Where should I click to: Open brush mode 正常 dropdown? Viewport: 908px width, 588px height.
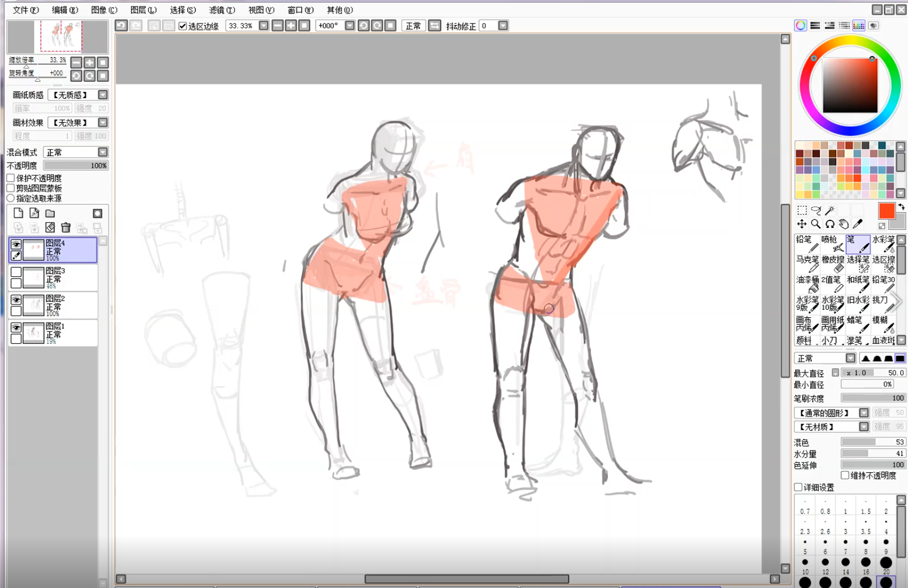825,358
